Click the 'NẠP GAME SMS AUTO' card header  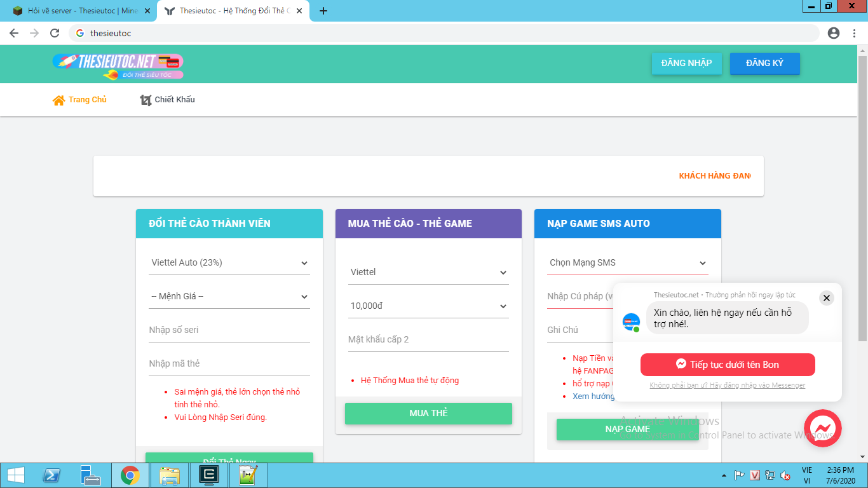(628, 224)
